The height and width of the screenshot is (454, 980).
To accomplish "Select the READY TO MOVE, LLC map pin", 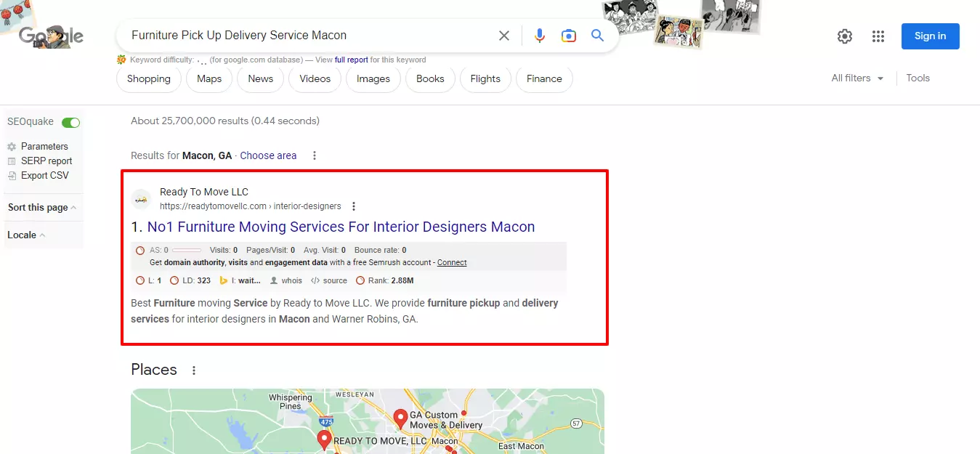I will (x=324, y=440).
